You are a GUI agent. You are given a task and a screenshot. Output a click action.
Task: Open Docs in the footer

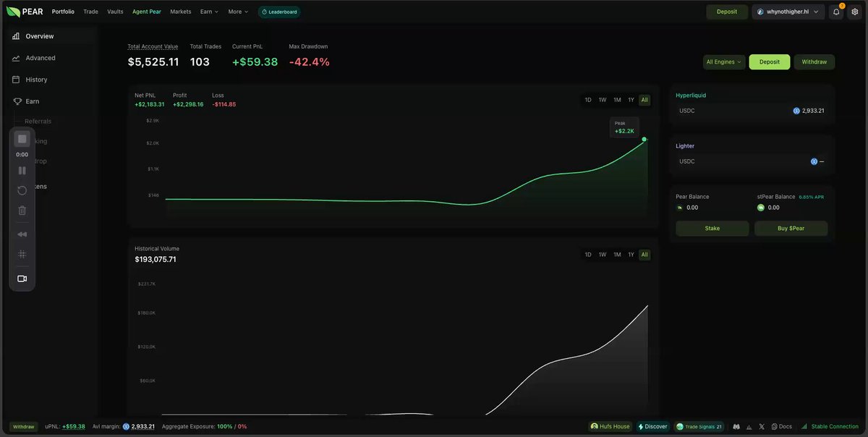coord(782,427)
